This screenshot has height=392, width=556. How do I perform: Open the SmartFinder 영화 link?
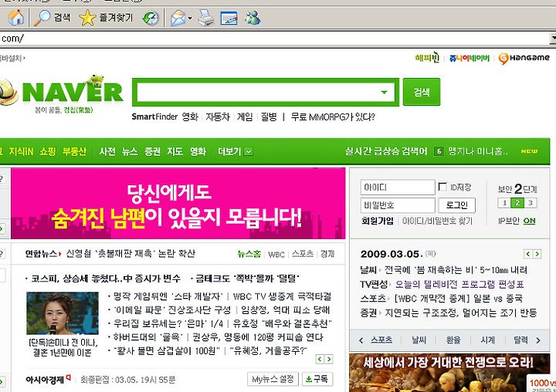190,117
